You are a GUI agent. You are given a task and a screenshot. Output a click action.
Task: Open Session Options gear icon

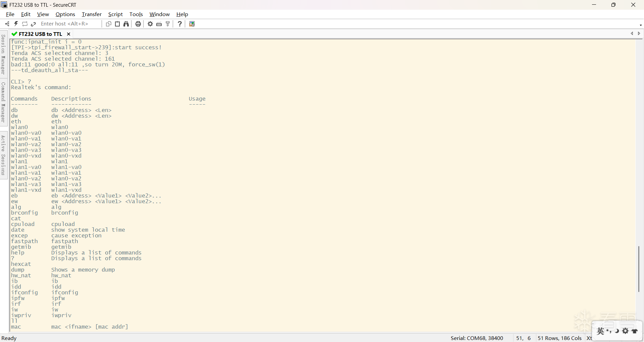tap(150, 24)
